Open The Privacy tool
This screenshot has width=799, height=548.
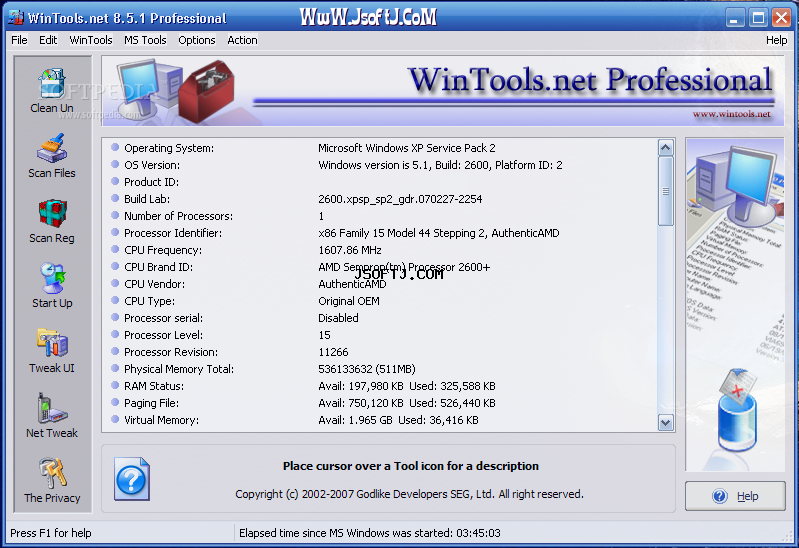pyautogui.click(x=52, y=481)
